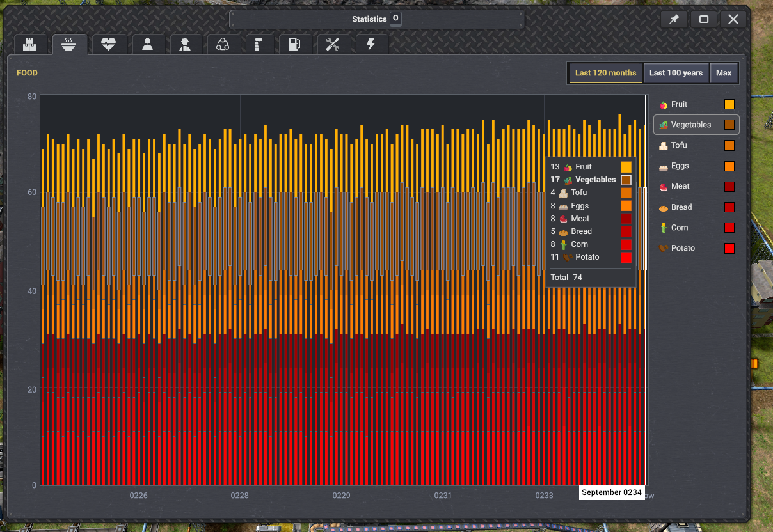This screenshot has width=773, height=532.
Task: Click the 80 value on the y-axis
Action: point(32,97)
